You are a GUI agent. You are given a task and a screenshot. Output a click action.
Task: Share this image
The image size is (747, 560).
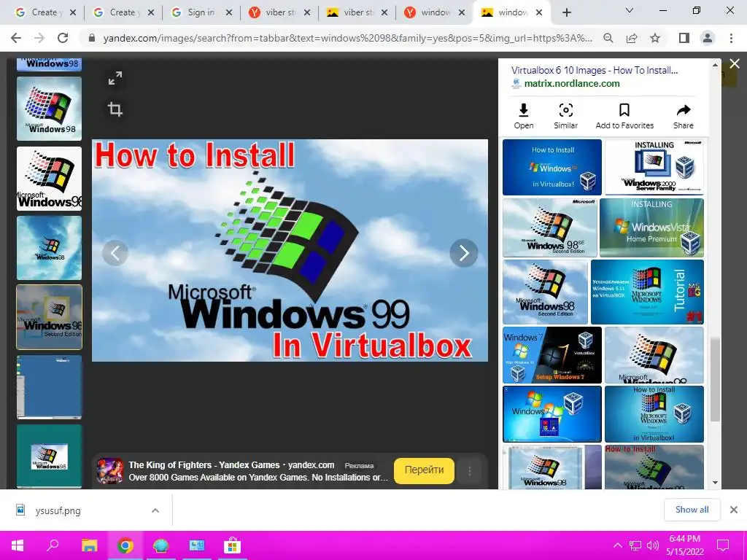pos(683,116)
